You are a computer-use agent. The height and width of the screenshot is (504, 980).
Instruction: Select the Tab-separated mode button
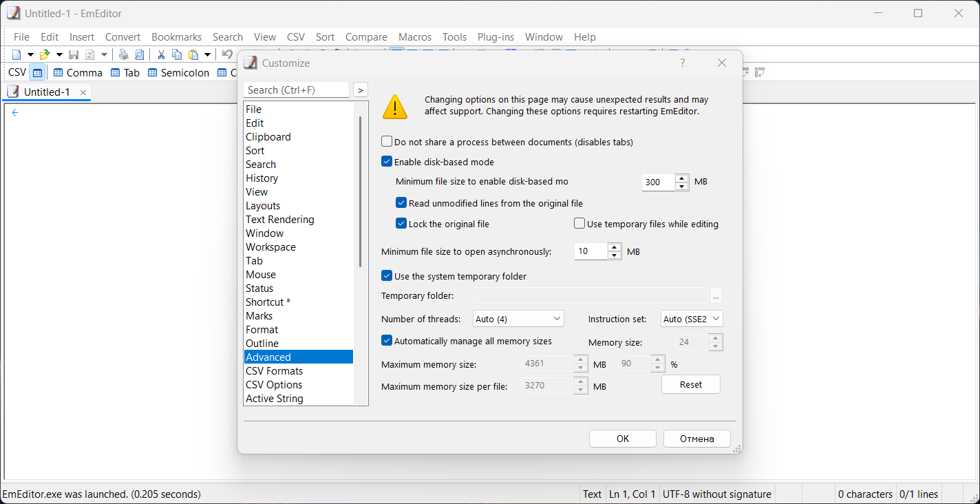pos(125,72)
